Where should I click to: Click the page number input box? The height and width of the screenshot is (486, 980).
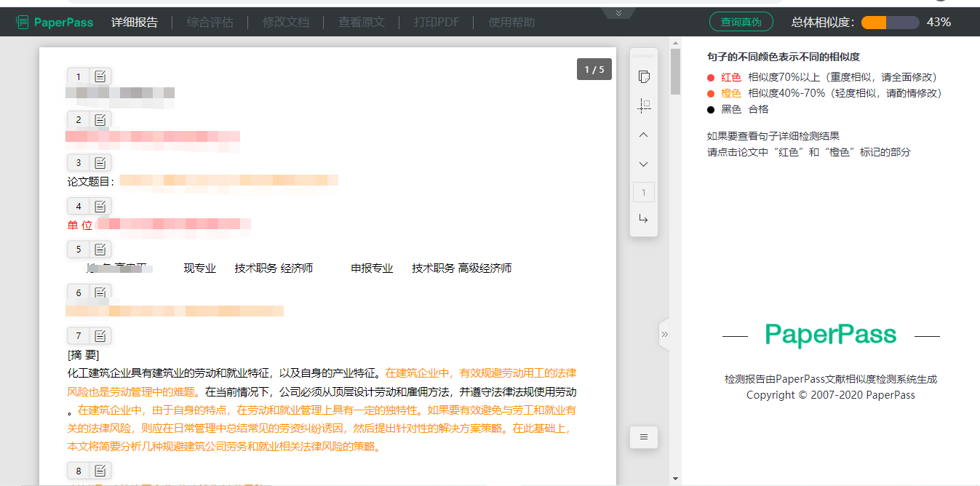tap(644, 193)
